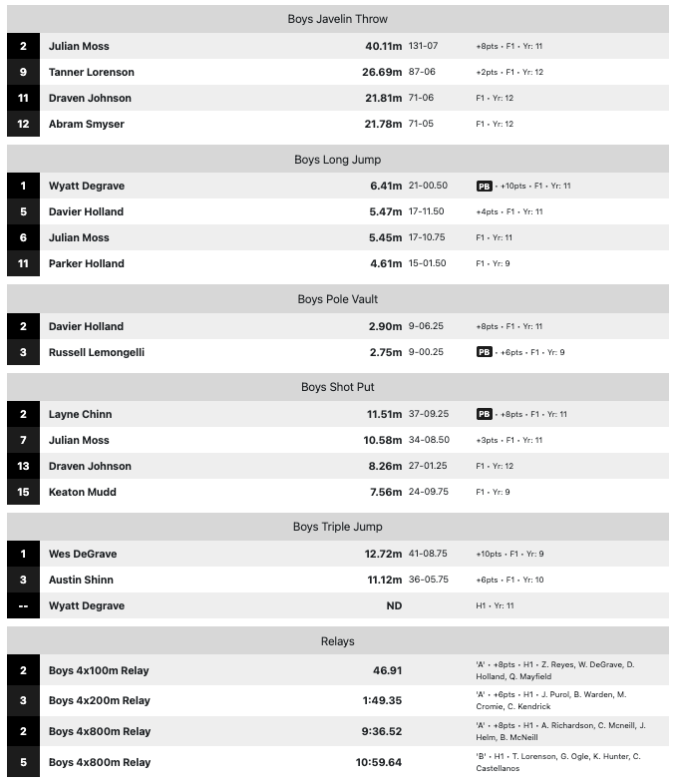
Task: Click the Relays section header
Action: pyautogui.click(x=338, y=641)
